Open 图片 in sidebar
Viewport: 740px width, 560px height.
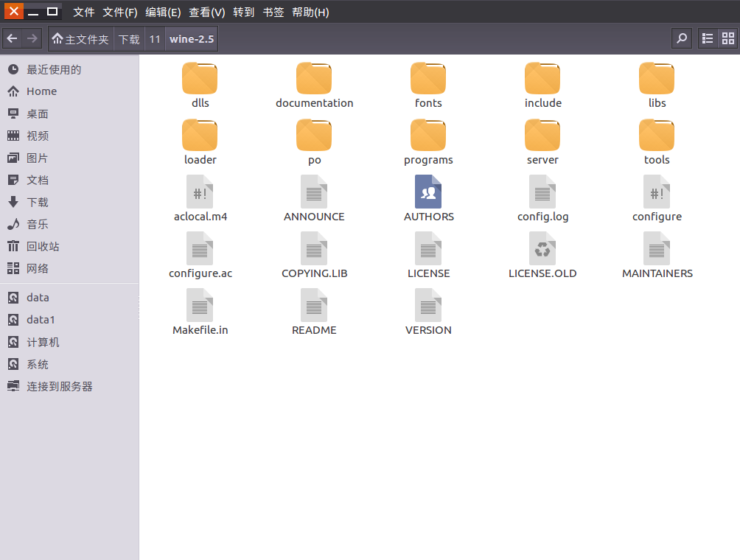point(69,158)
